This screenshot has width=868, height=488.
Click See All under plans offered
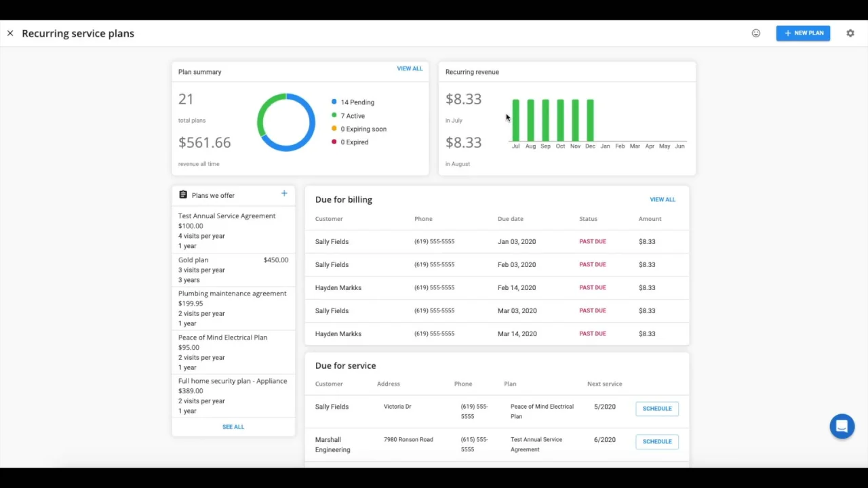[233, 427]
